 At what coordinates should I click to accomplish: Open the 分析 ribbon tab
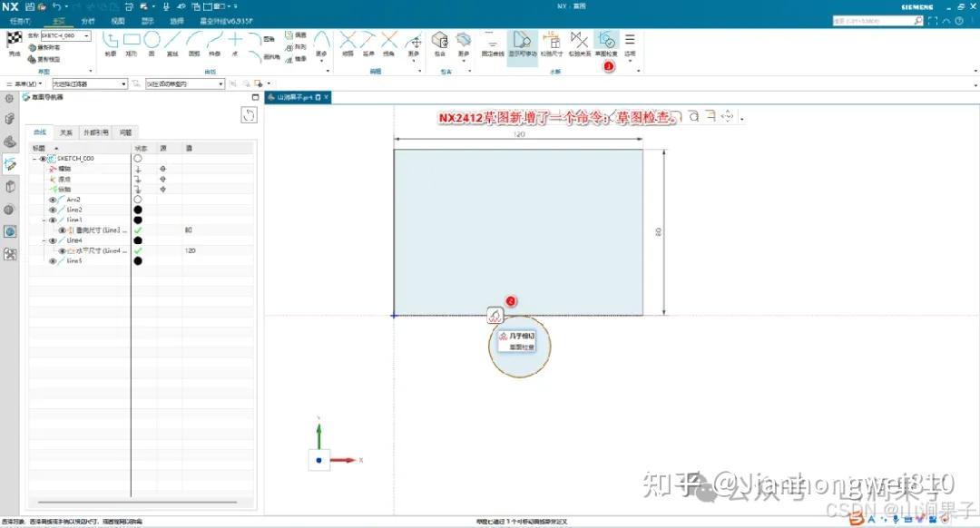[88, 20]
